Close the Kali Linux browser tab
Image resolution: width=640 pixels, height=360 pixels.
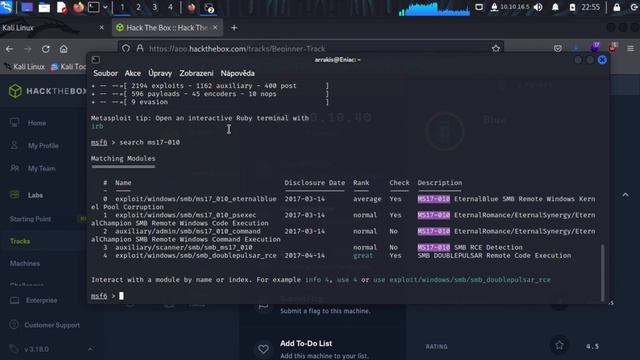point(102,28)
